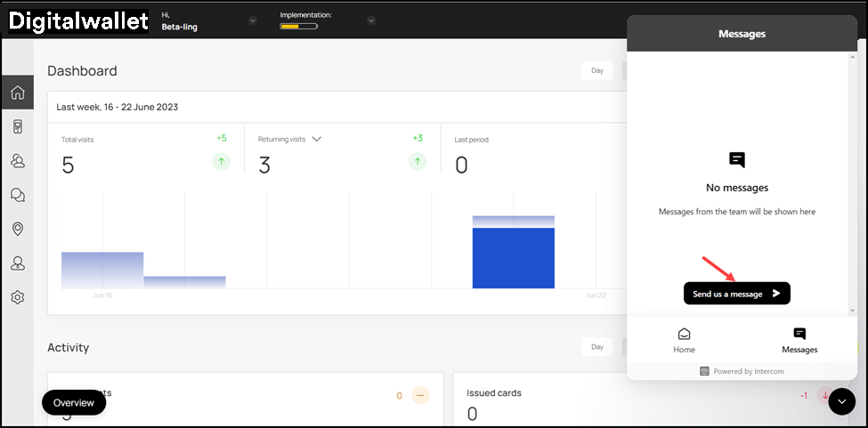
Task: Expand the Beta-ling account dropdown
Action: [253, 20]
